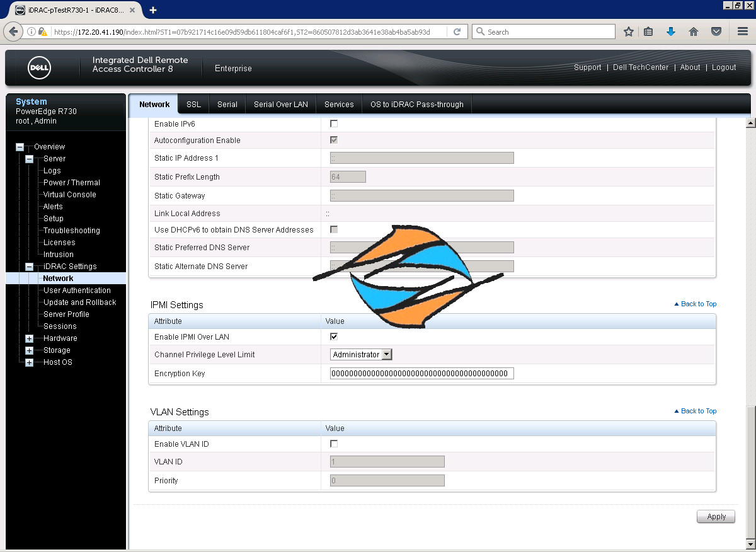Open OS to iDRAC Pass-through tab

pyautogui.click(x=416, y=105)
